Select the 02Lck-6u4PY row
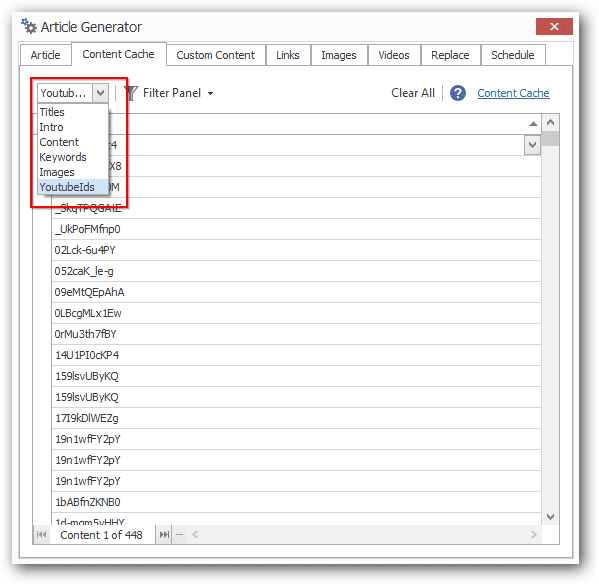The width and height of the screenshot is (599, 584). (x=296, y=250)
